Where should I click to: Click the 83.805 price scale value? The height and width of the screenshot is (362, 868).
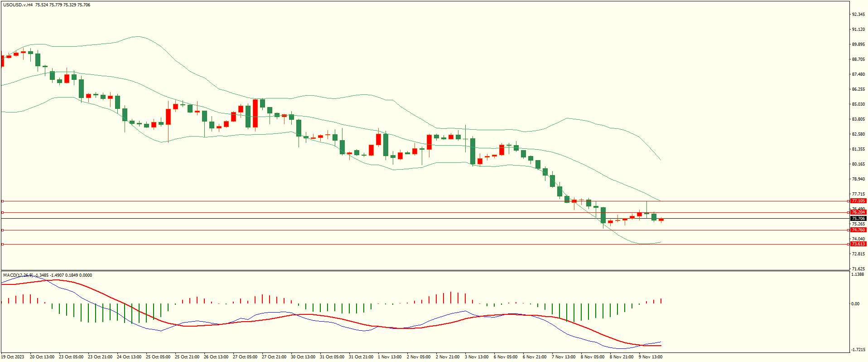[x=858, y=119]
